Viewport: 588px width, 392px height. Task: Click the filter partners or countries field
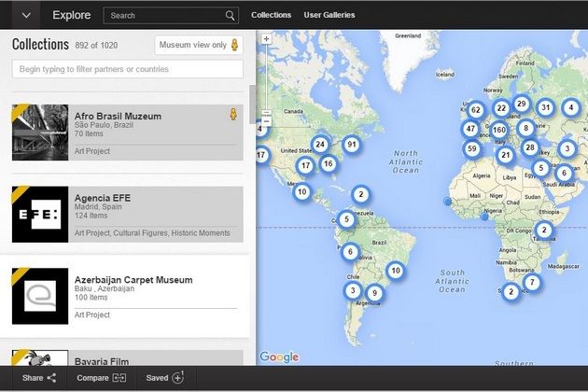click(x=128, y=69)
